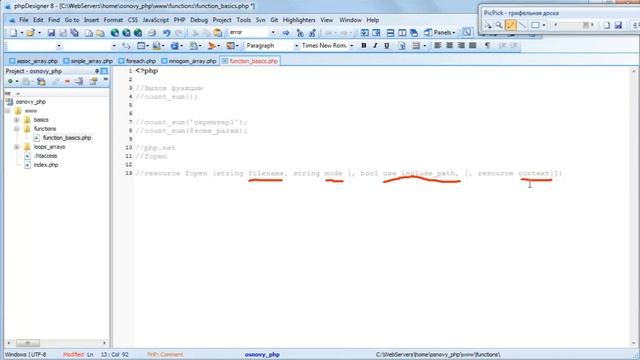The width and height of the screenshot is (640, 360).
Task: Open the File menu
Action: tap(23, 20)
